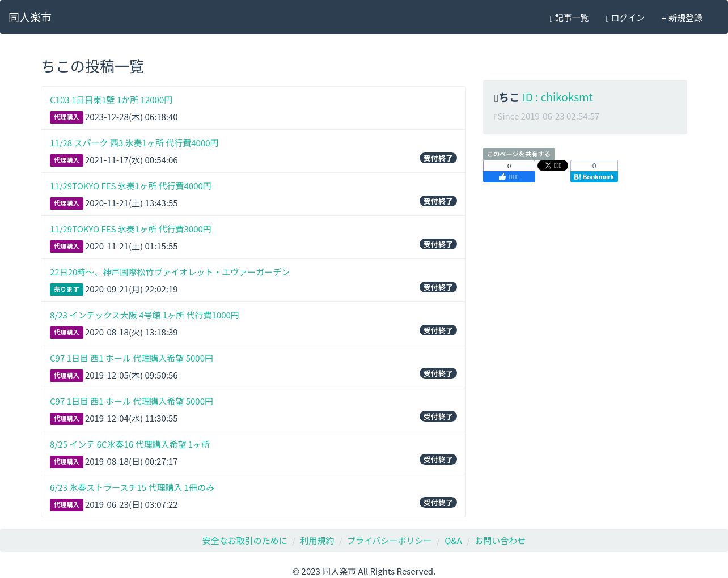Viewport: 728px width, 578px height.
Task: Open post 11/29TOKYO FES 氷奏1ヶ所 代行費3000円
Action: 130,229
